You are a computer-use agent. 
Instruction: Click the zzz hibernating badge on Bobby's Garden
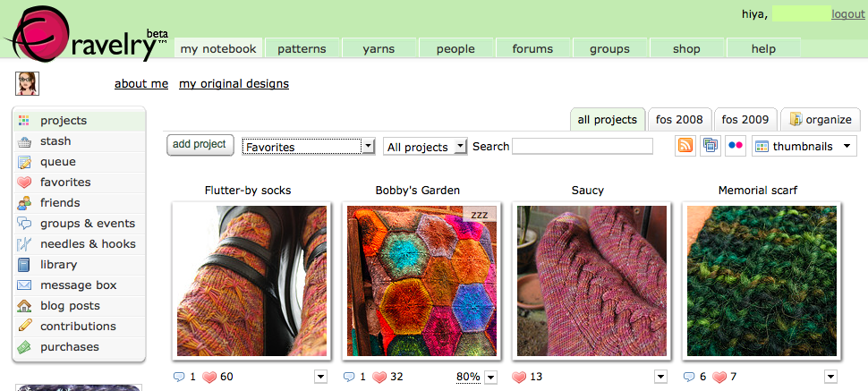[480, 214]
